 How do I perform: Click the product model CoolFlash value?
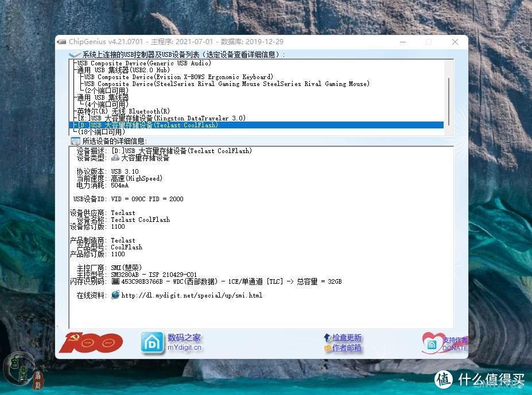point(126,247)
